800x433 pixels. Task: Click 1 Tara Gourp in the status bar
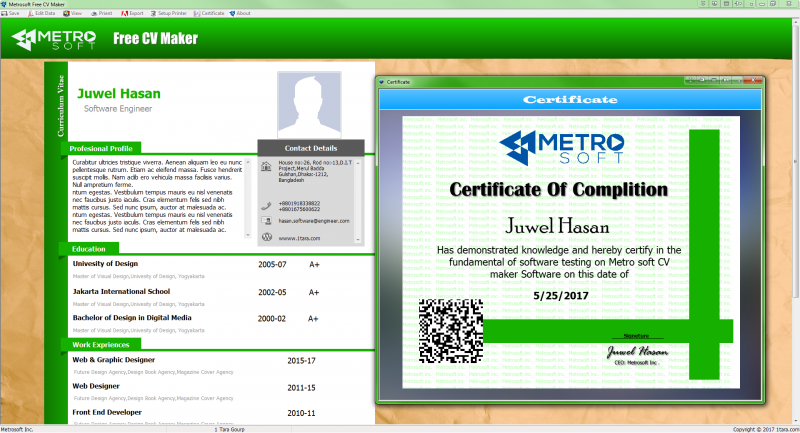pos(229,429)
